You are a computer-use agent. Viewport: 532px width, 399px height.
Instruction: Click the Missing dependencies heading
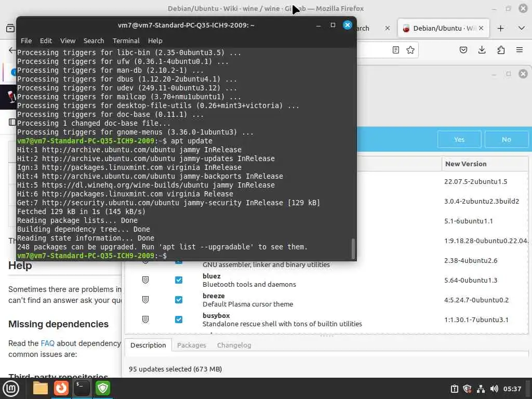[x=58, y=324]
